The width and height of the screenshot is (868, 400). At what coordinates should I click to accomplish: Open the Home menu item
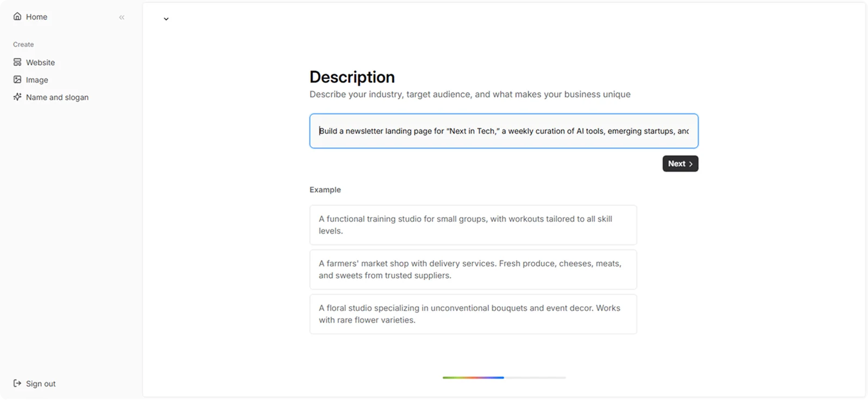(30, 17)
